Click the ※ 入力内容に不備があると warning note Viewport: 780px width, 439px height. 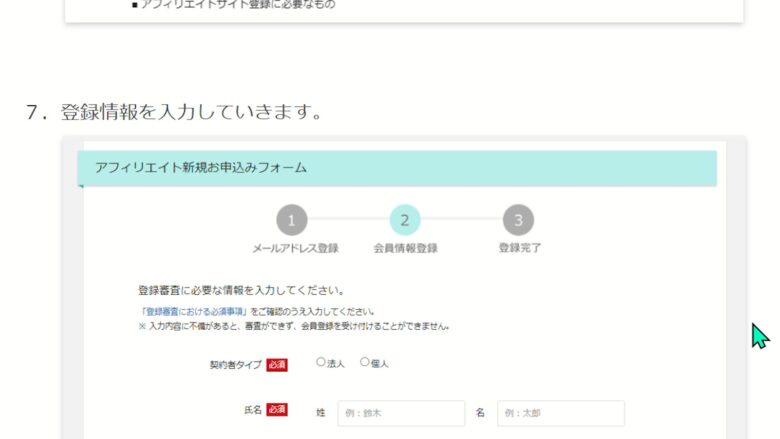293,326
